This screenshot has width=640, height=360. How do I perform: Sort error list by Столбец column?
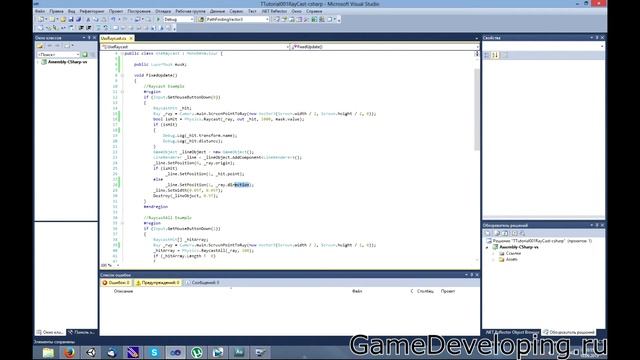[425, 291]
